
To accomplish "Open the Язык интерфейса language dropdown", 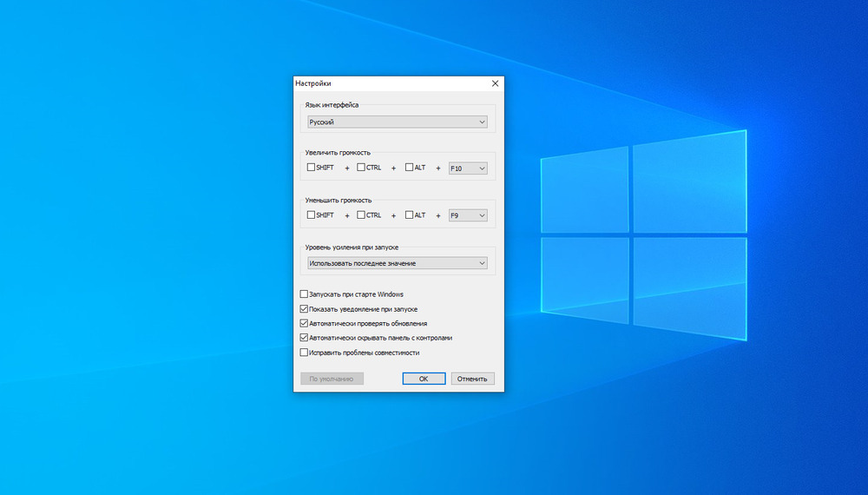I will click(397, 122).
